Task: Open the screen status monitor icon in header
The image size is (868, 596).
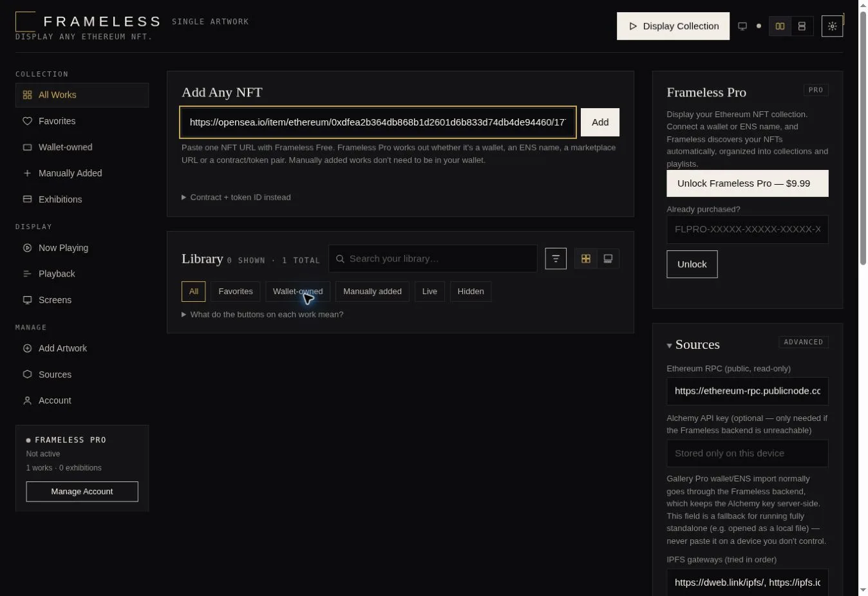Action: click(x=742, y=26)
